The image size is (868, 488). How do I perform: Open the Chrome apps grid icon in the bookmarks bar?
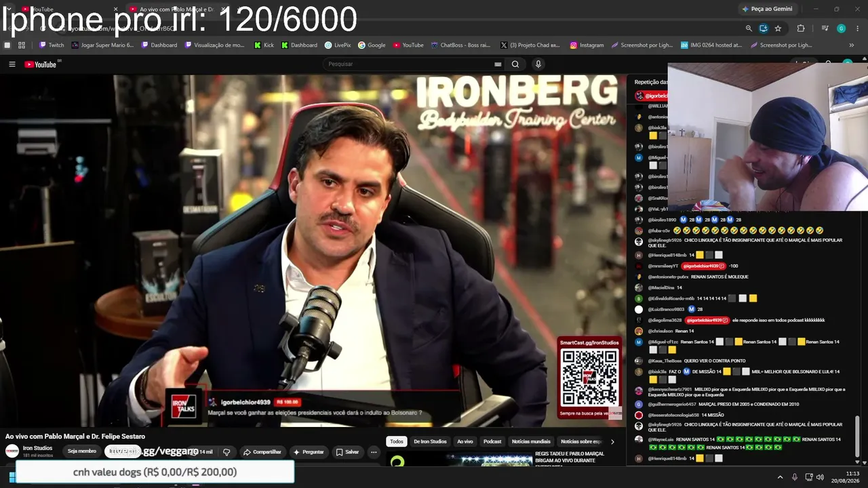pos(22,45)
